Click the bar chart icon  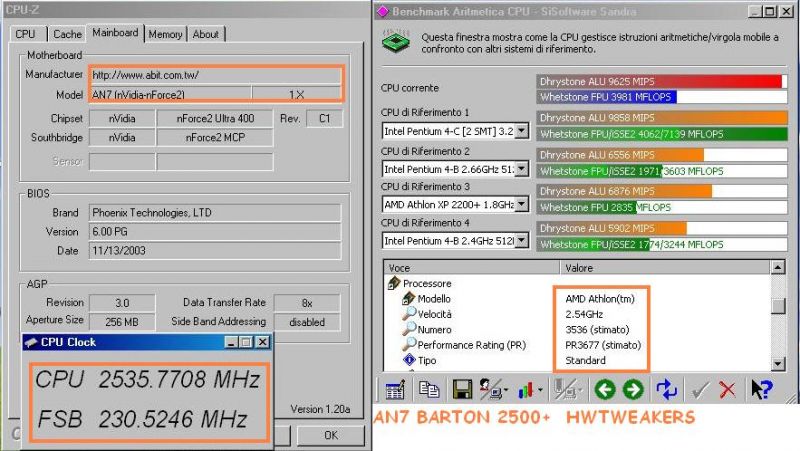pos(526,390)
